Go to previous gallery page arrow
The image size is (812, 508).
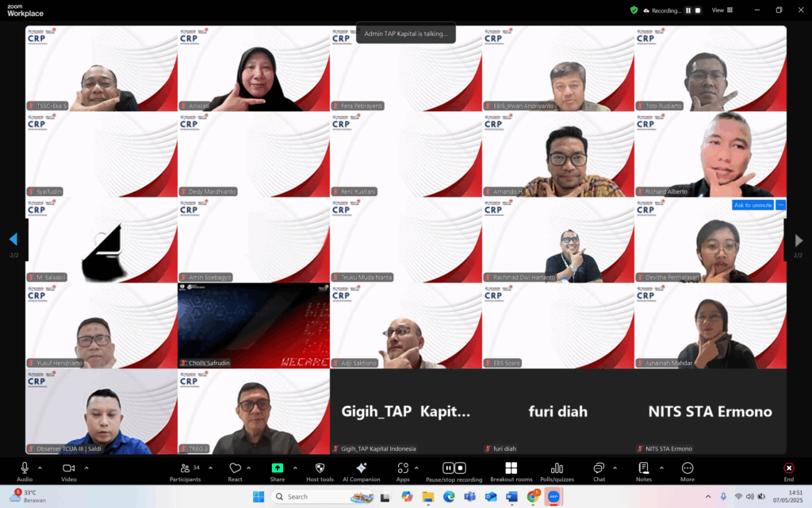click(x=13, y=239)
